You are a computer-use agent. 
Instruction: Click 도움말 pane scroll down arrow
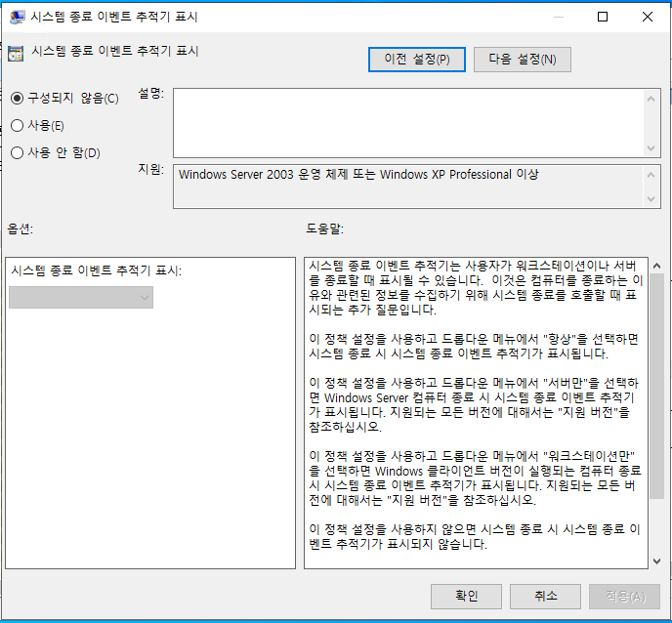pos(656,561)
